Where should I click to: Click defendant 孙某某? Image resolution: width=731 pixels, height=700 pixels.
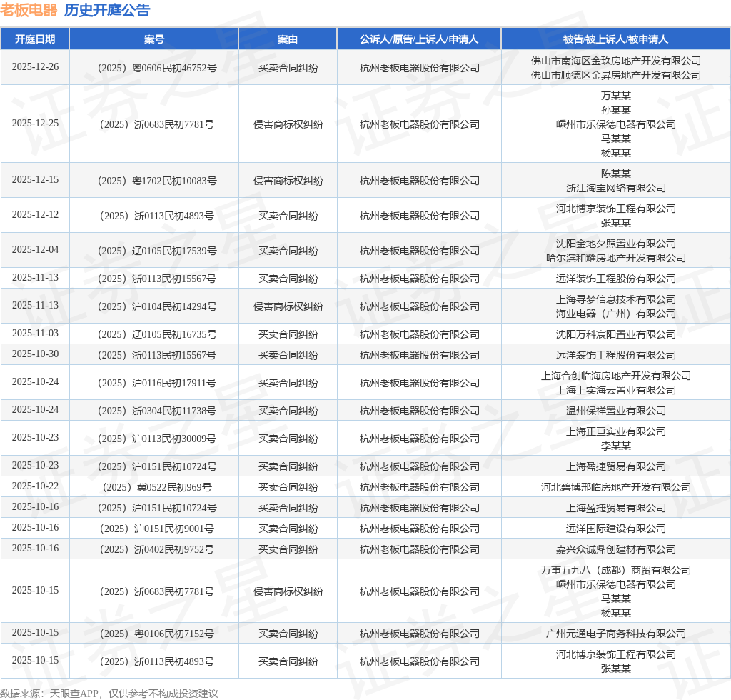(616, 110)
